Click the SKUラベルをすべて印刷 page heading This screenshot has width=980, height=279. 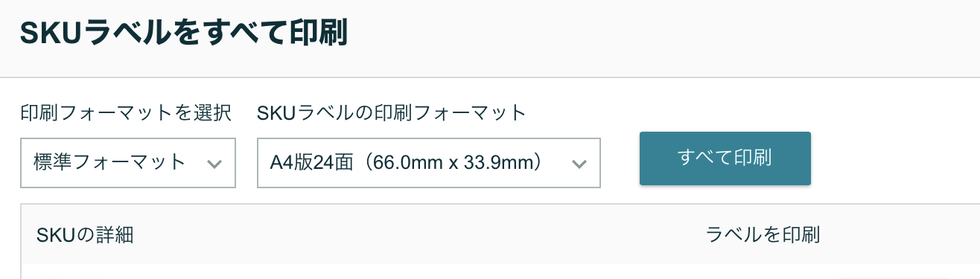coord(184,34)
